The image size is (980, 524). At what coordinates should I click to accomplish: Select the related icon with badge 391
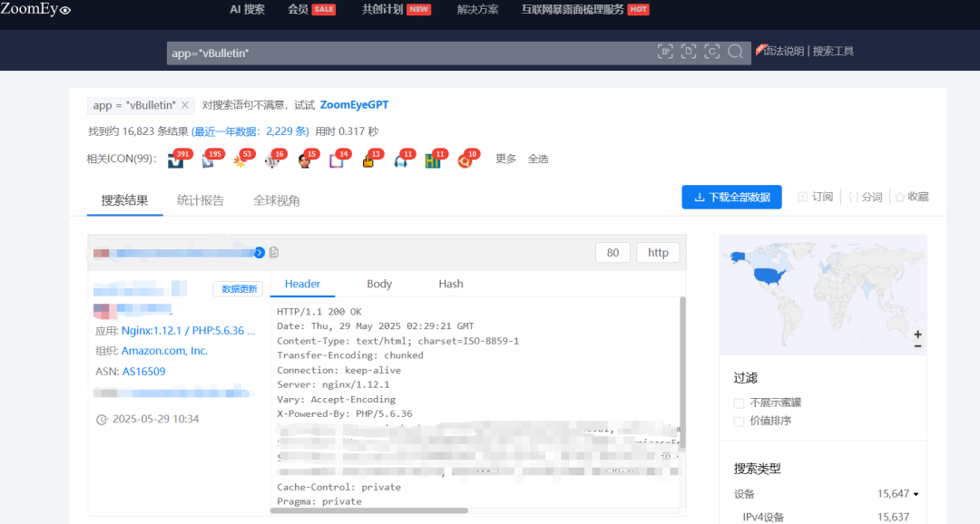176,160
